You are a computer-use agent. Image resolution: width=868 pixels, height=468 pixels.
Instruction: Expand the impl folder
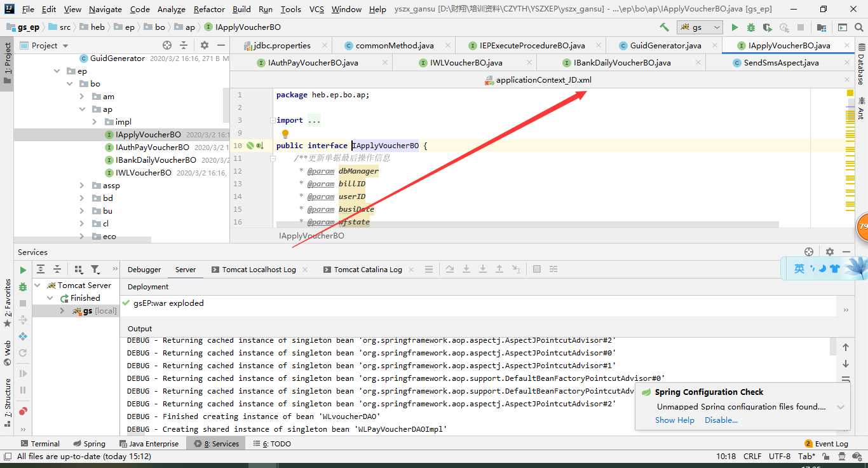click(95, 122)
